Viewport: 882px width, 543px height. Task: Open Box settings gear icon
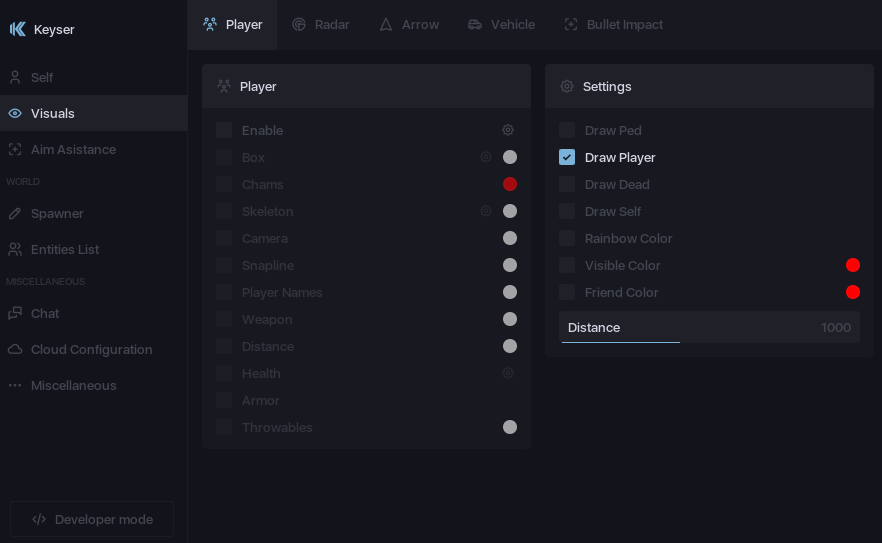[x=486, y=157]
